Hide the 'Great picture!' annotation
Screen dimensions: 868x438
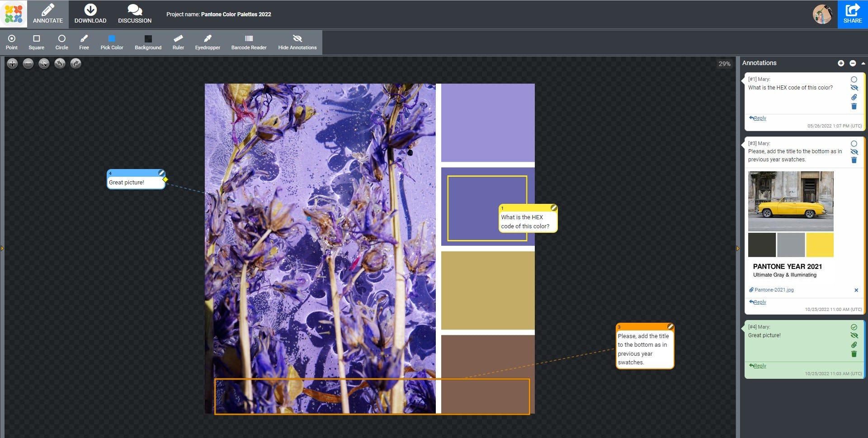pyautogui.click(x=854, y=335)
